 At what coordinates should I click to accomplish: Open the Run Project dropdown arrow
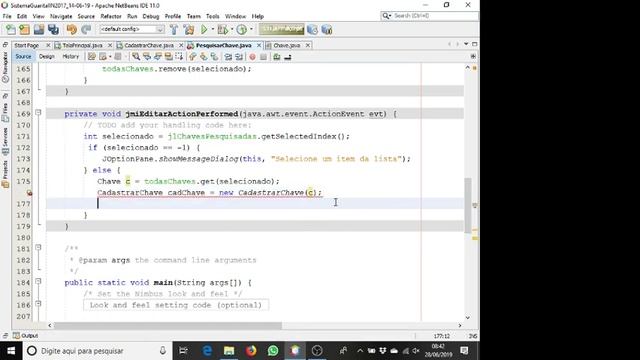(212, 29)
